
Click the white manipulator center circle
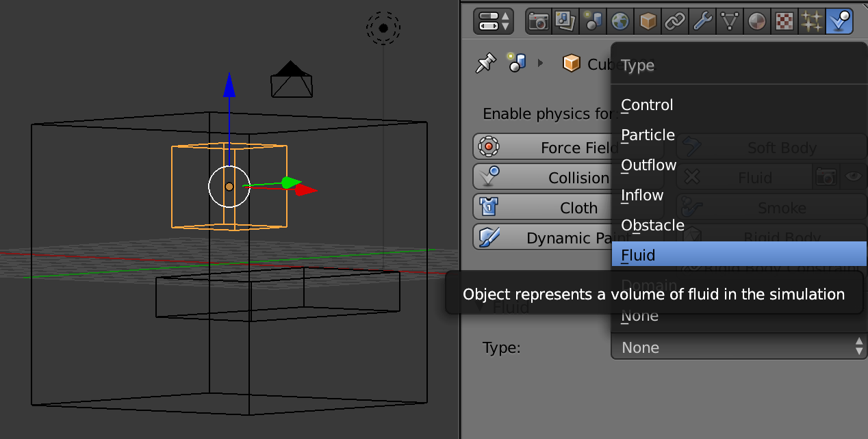(229, 186)
